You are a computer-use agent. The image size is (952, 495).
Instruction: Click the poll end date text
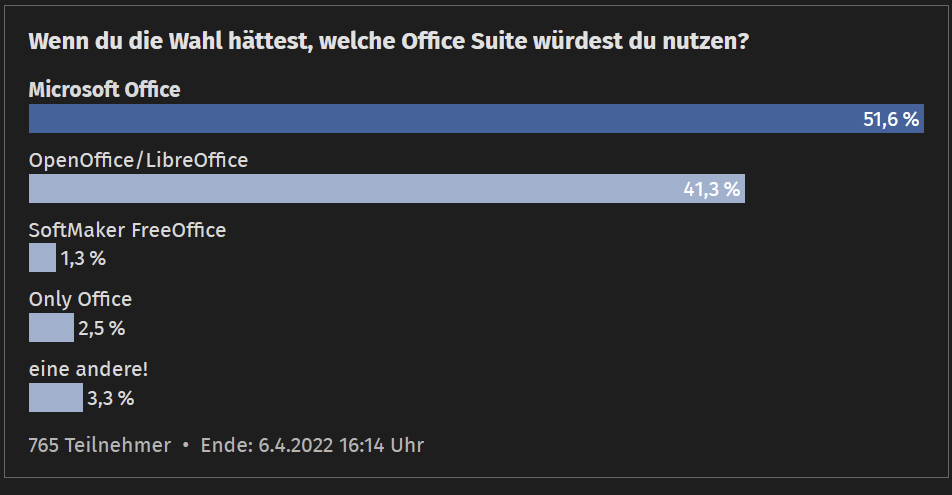click(x=312, y=445)
